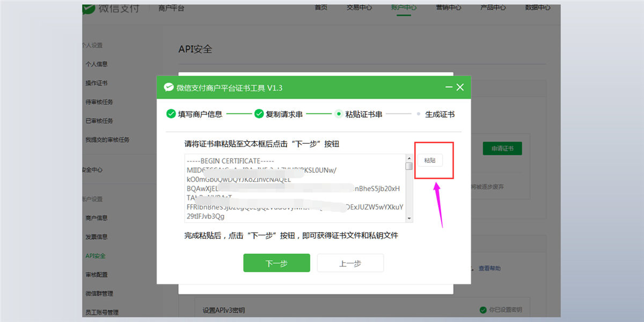Select 待审核任务 in the sidebar
The height and width of the screenshot is (322, 644).
pyautogui.click(x=99, y=102)
